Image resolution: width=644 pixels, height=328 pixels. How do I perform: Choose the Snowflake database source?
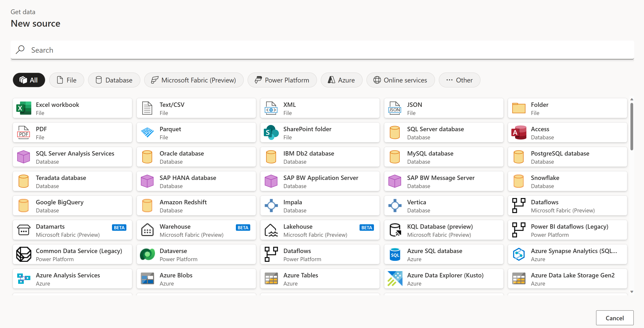point(567,181)
